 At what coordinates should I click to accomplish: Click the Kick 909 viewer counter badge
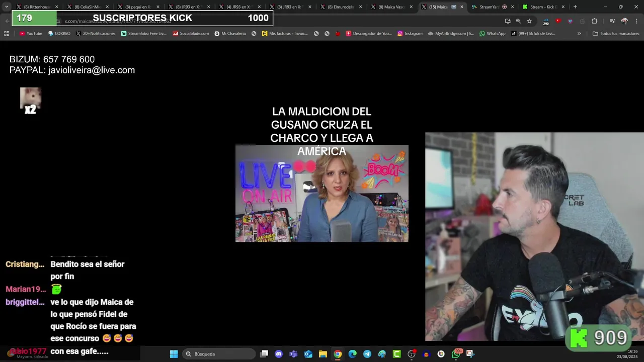(x=599, y=338)
